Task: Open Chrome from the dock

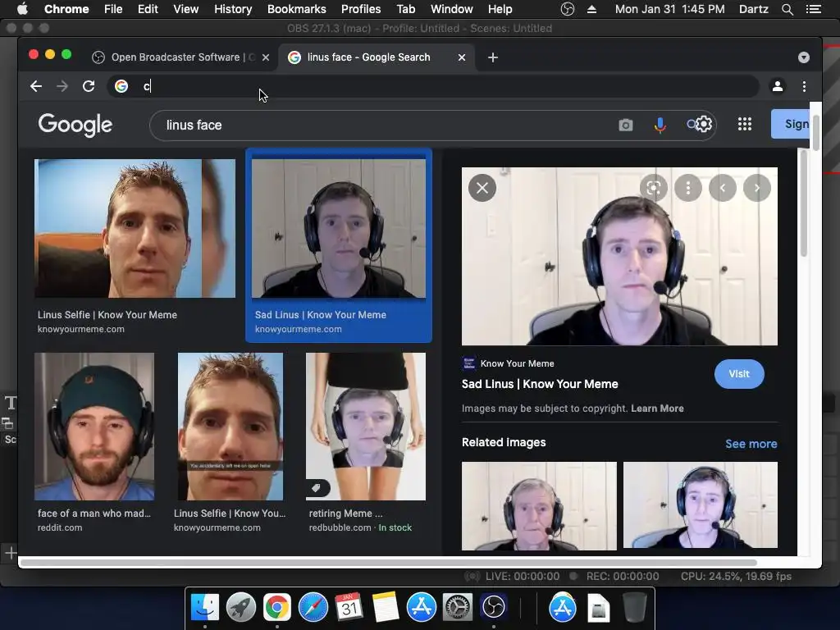Action: (277, 608)
